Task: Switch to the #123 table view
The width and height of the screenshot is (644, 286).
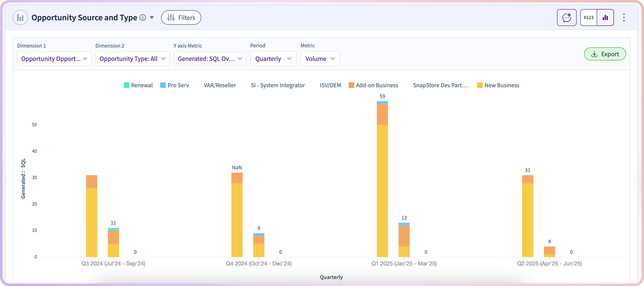Action: 589,17
